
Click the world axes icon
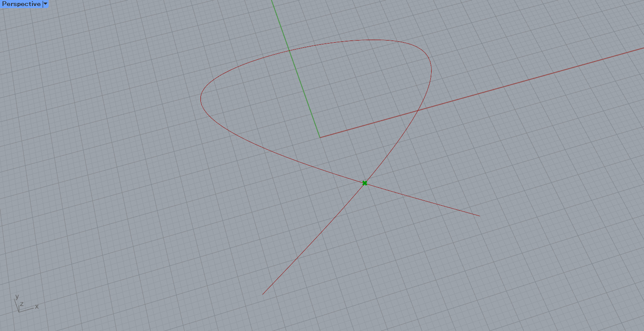click(x=26, y=303)
